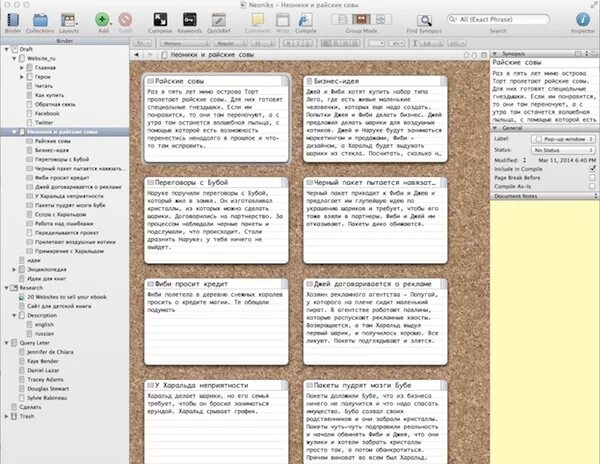Viewport: 600px width, 464px height.
Task: Select corkboard view in Group Mode
Action: click(361, 19)
